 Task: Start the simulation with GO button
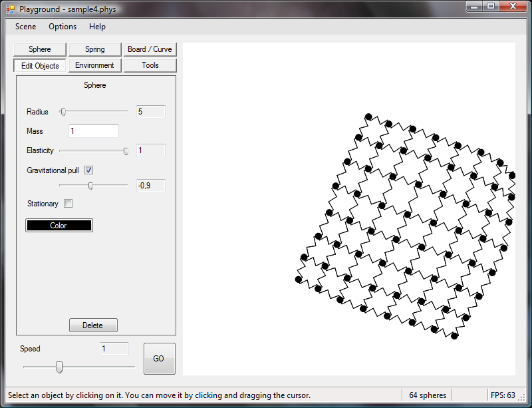pyautogui.click(x=160, y=359)
